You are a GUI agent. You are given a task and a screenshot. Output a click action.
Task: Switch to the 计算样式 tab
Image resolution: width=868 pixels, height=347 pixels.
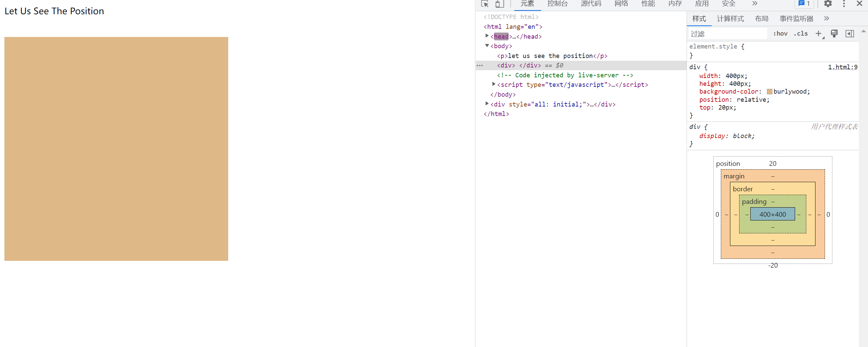[730, 19]
